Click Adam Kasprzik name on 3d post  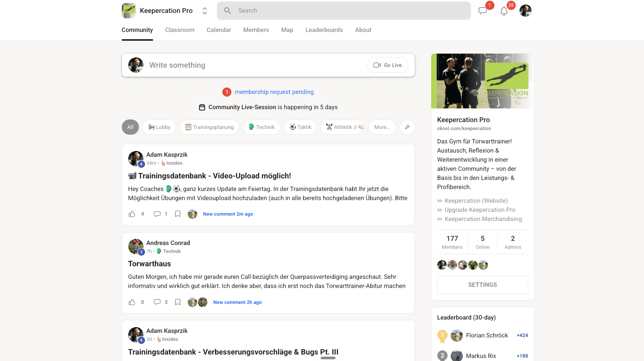tap(167, 331)
